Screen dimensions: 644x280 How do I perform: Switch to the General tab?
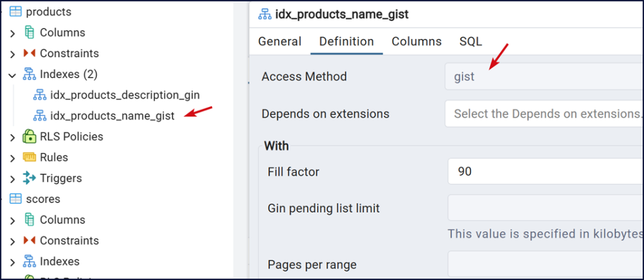280,42
